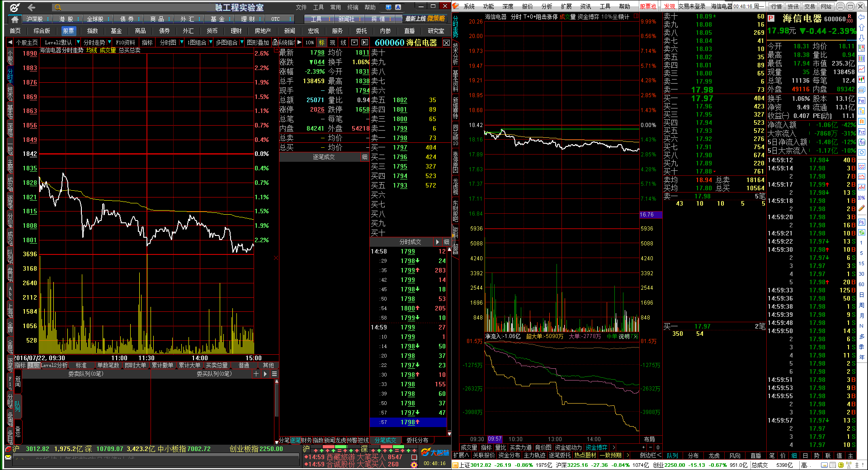868x470 pixels.
Task: Click the plus icon in 委买队列 header
Action: pyautogui.click(x=256, y=374)
